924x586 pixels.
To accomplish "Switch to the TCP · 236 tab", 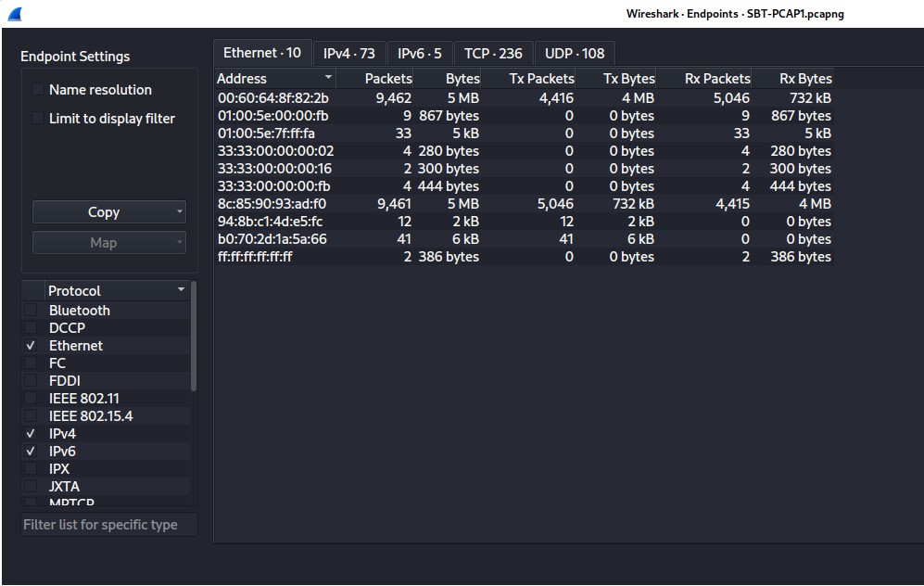I will (x=493, y=54).
